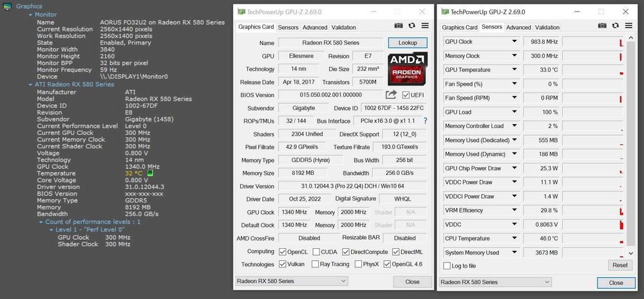
Task: Click Close button in Graphics Card window
Action: pos(412,282)
